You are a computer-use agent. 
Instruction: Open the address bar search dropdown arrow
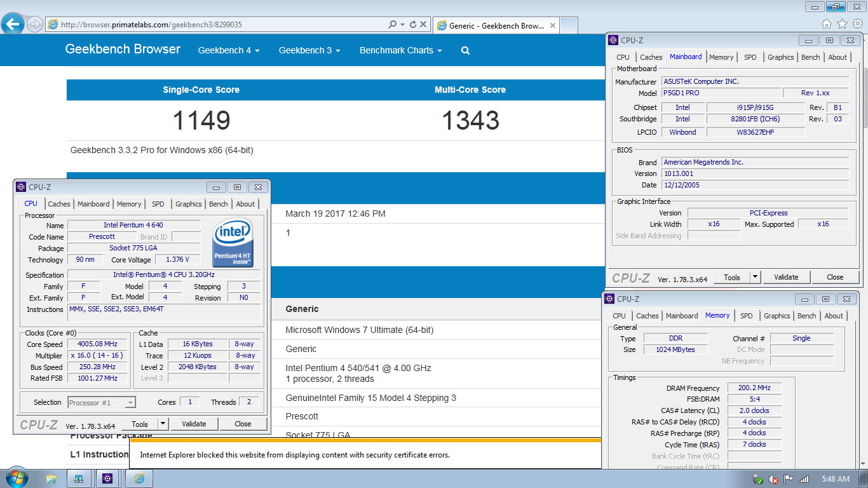point(402,25)
